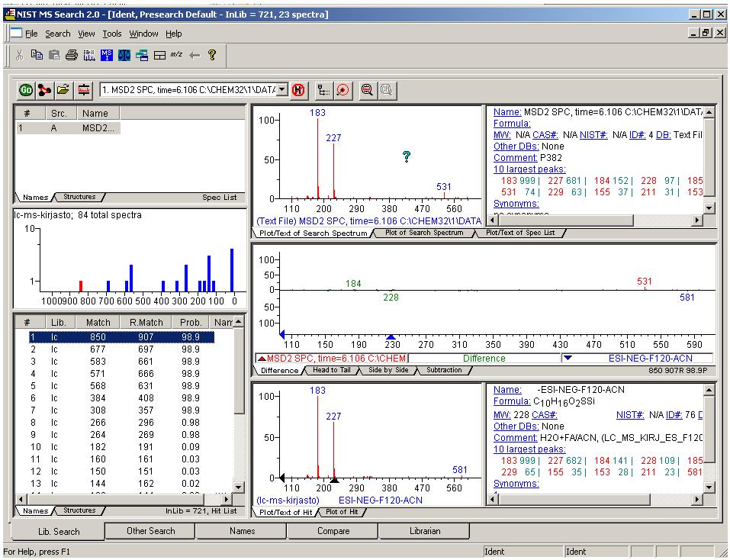Screen dimensions: 730x560
Task: Select the Lib. Search tab
Action: point(59,531)
